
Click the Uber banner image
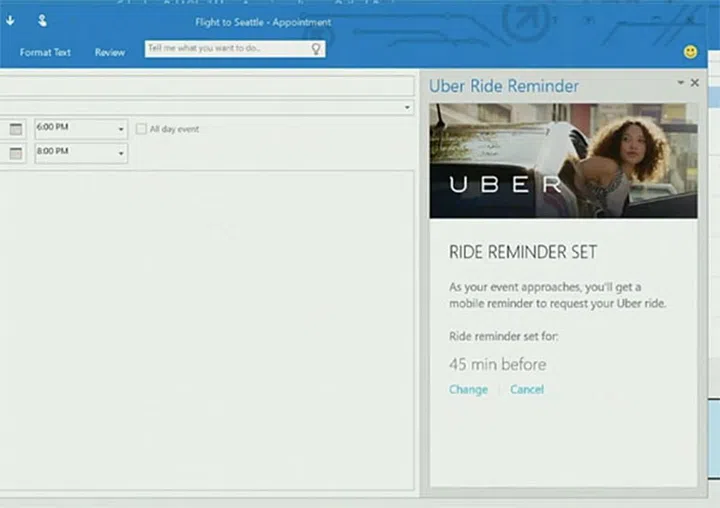coord(563,160)
